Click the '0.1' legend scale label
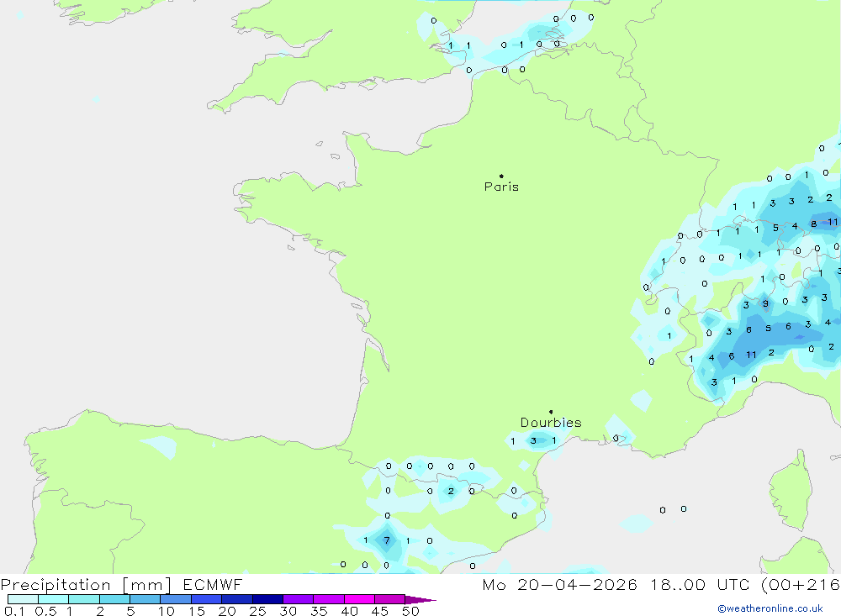This screenshot has width=841, height=616. click(x=14, y=611)
